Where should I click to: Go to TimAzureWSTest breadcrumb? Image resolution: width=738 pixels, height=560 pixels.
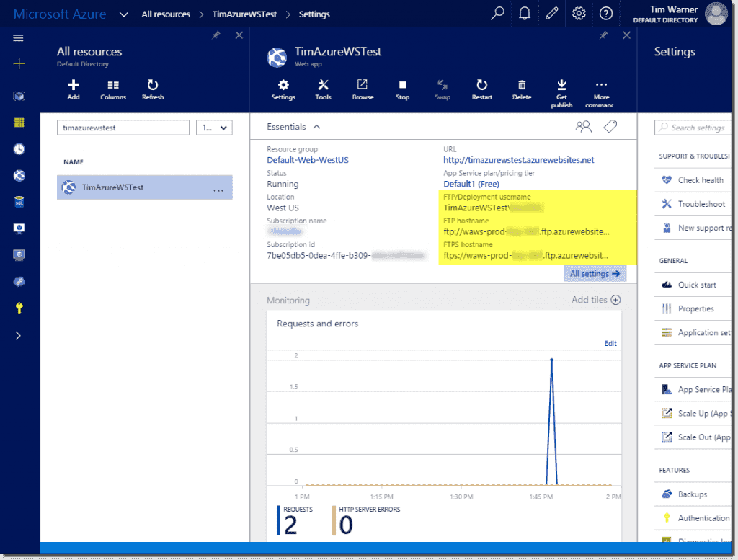pos(244,14)
